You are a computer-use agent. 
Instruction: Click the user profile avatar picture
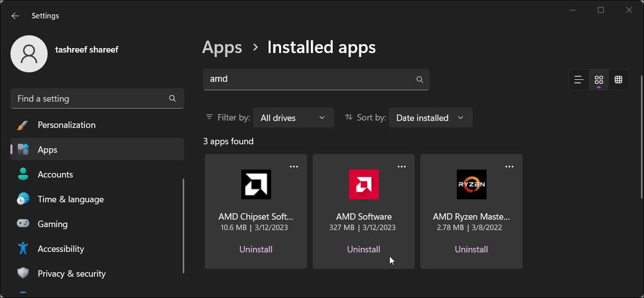(29, 54)
